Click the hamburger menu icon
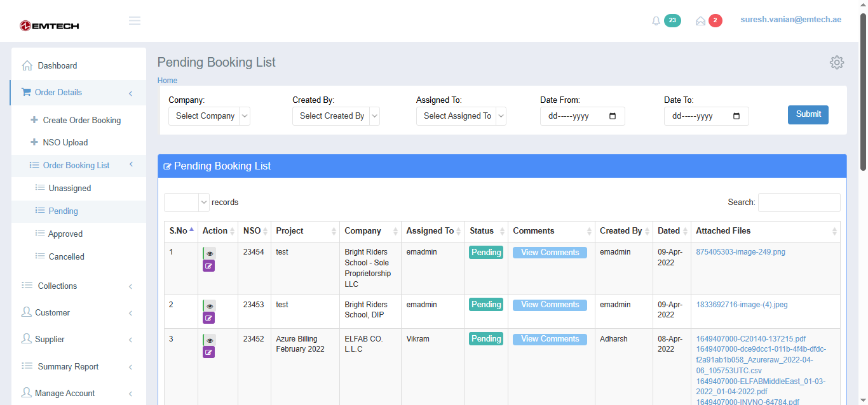 [x=135, y=21]
